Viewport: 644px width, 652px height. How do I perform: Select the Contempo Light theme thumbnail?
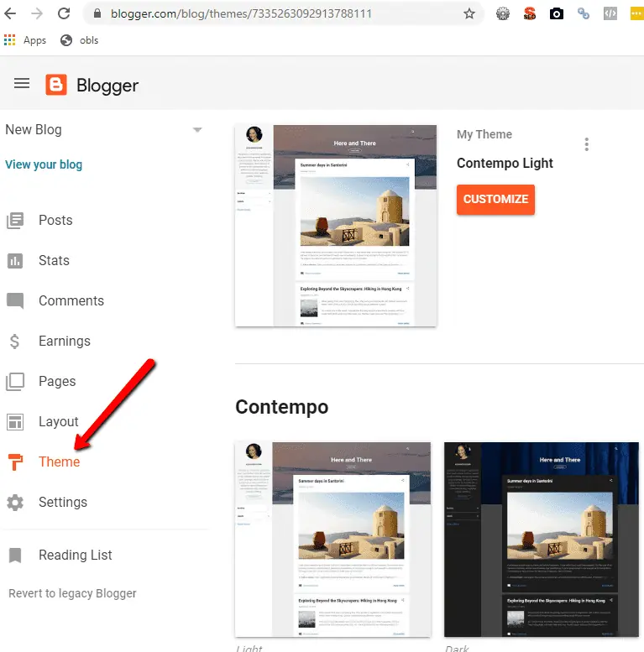(x=332, y=540)
